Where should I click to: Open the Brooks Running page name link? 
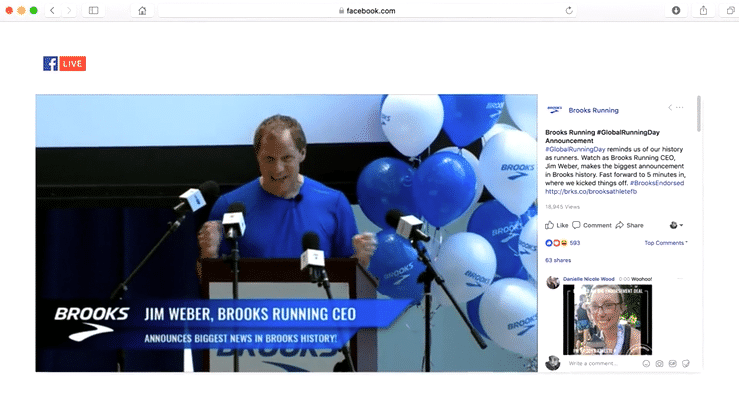(x=593, y=110)
